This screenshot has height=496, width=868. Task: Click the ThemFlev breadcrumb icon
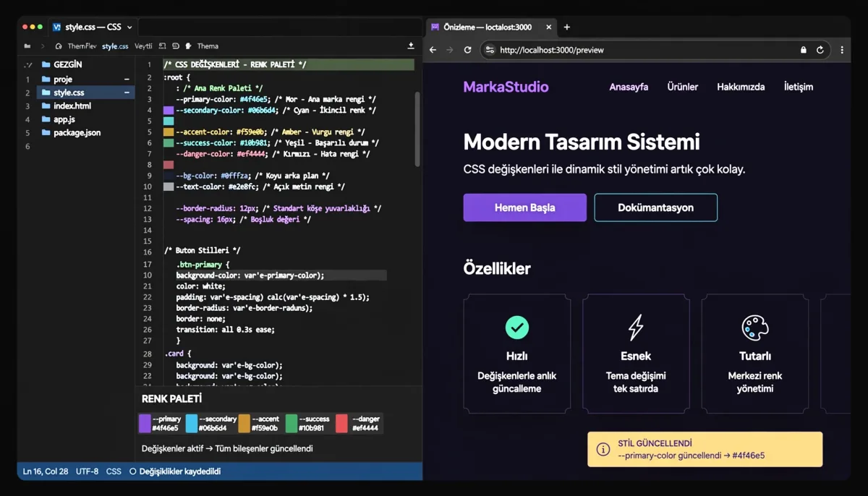(x=59, y=46)
